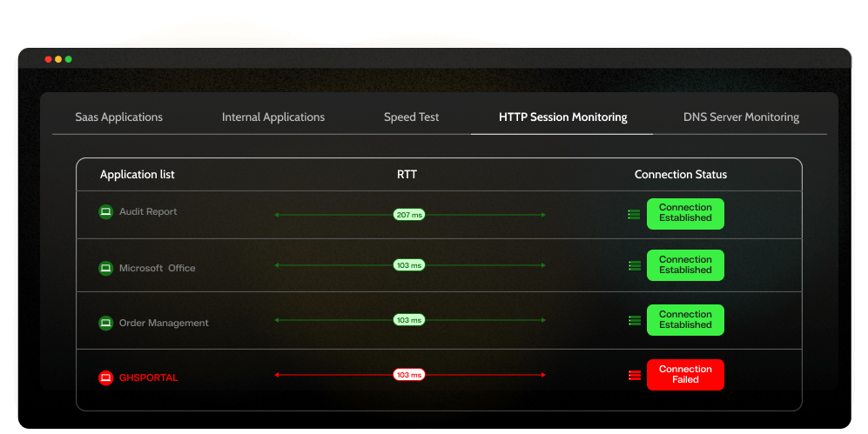Open the Speed Test tab
This screenshot has height=434, width=868.
(411, 117)
